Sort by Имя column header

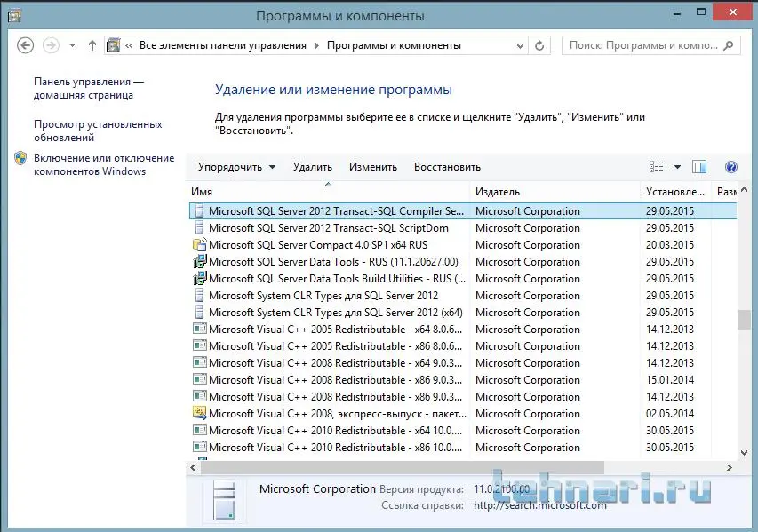coord(328,192)
